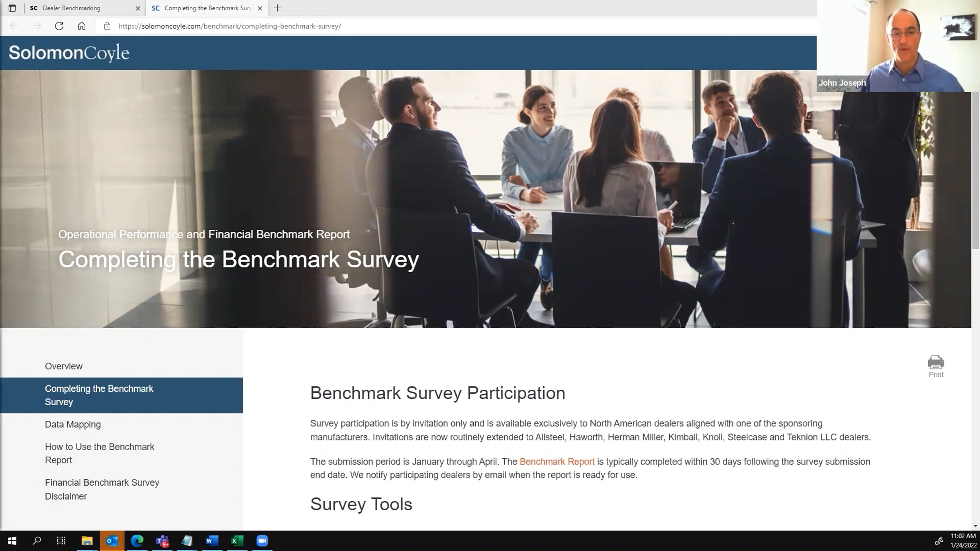980x551 pixels.
Task: View the site lock security icon
Action: tap(107, 26)
